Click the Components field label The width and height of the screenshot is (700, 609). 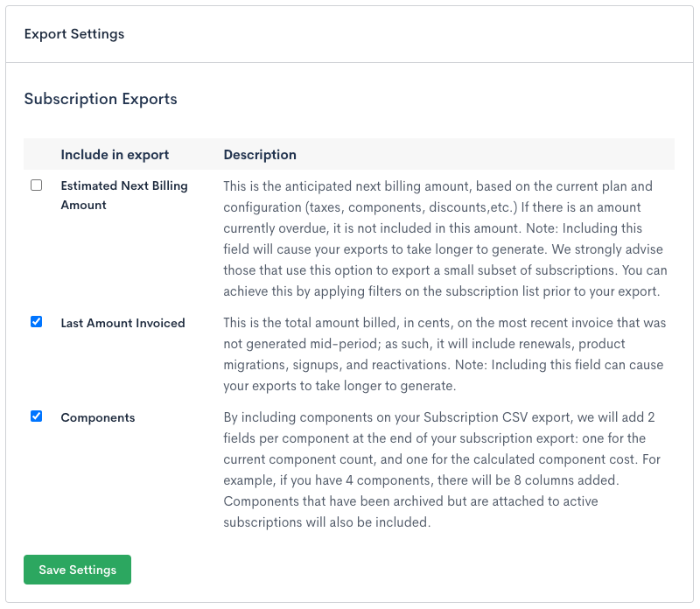pyautogui.click(x=97, y=417)
